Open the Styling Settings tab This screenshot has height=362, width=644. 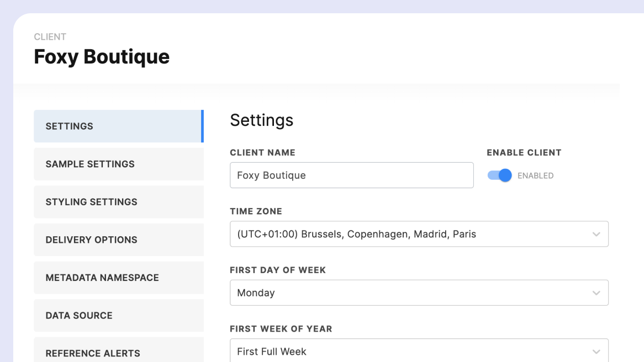[x=118, y=202]
